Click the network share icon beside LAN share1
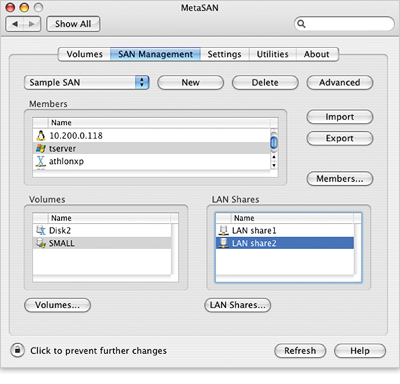The height and width of the screenshot is (384, 400). pos(223,230)
